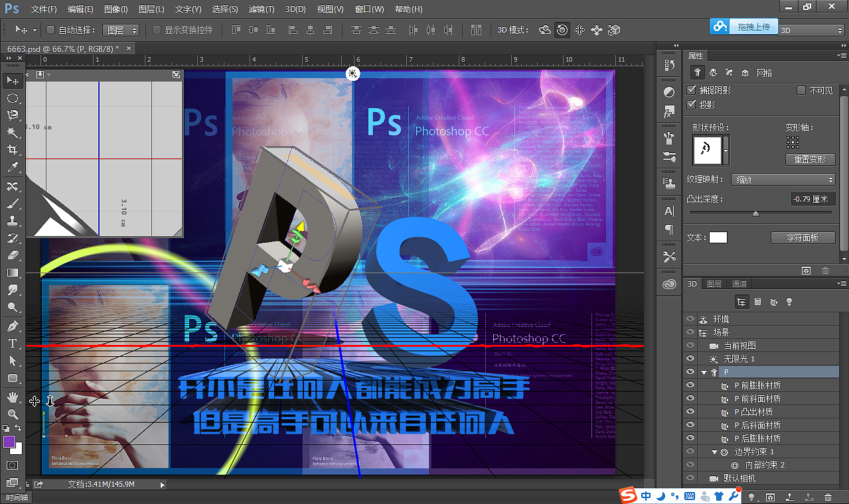Filter 3D panel by meshes
The width and height of the screenshot is (849, 504).
pyautogui.click(x=758, y=302)
